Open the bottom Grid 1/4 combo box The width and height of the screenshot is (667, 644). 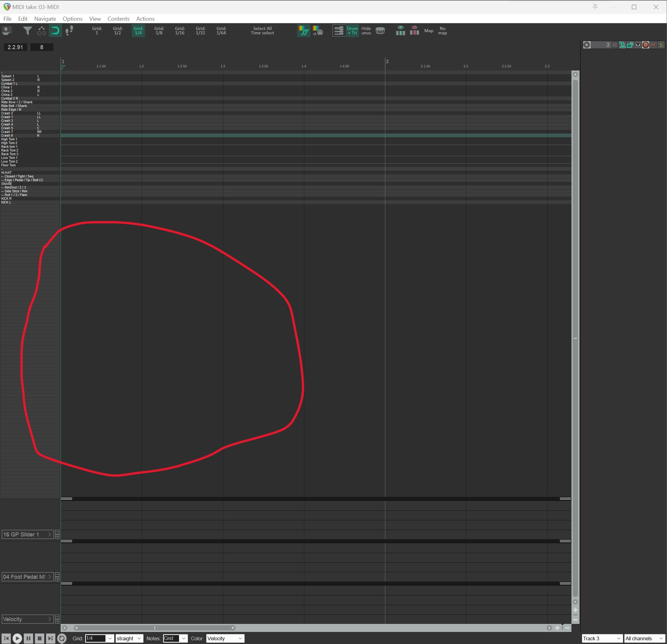(x=99, y=638)
